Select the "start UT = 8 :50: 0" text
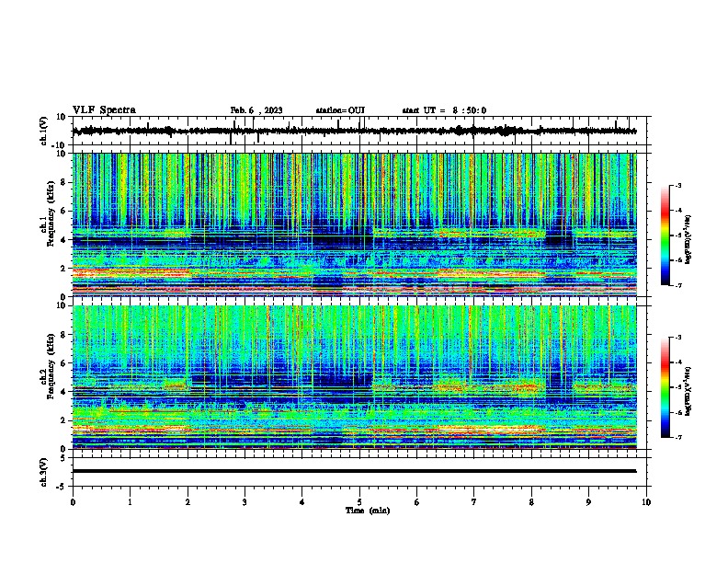 click(444, 110)
